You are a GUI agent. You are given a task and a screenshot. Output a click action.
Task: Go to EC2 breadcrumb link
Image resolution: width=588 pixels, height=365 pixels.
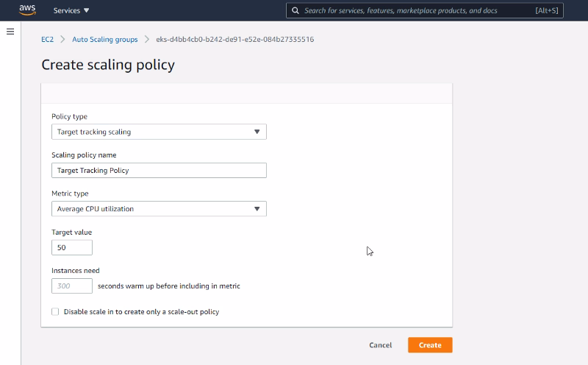click(x=47, y=40)
